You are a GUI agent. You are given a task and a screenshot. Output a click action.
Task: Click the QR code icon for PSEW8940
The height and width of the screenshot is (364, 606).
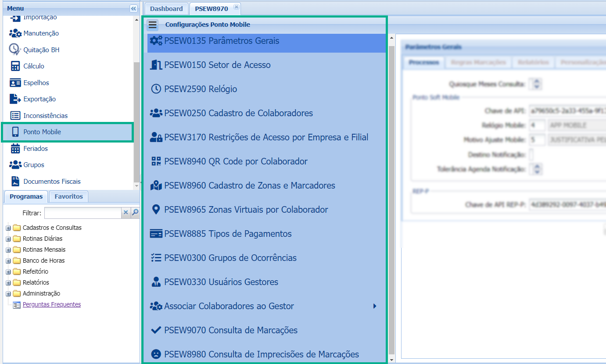point(155,161)
